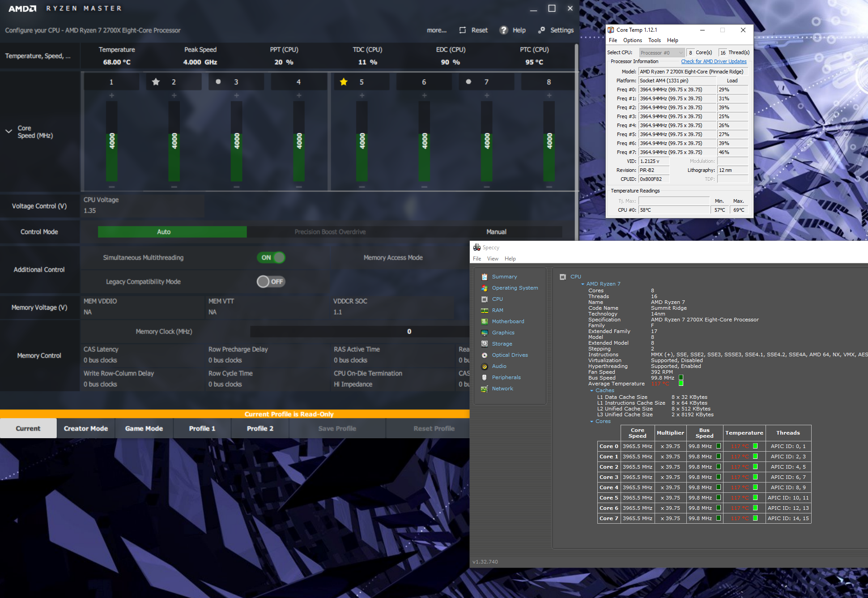
Task: Click the AMD Ryzen Master logo
Action: 23,9
